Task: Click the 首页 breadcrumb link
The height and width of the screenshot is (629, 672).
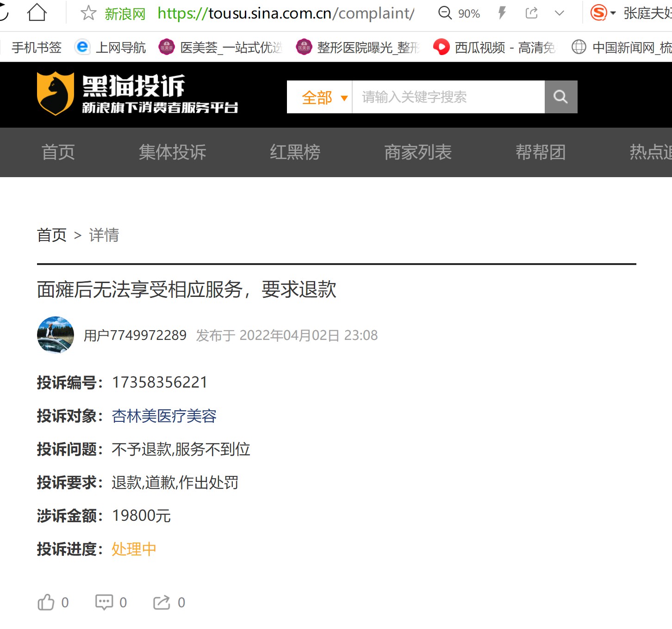Action: point(52,235)
